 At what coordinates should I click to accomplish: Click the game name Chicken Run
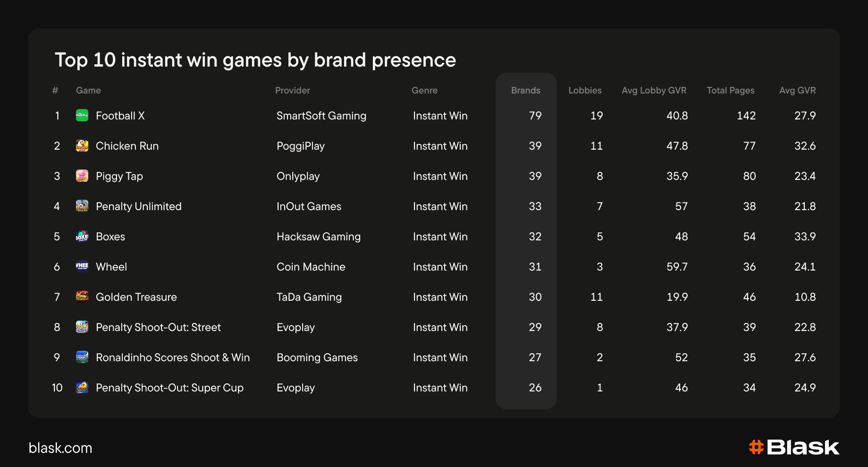tap(127, 146)
